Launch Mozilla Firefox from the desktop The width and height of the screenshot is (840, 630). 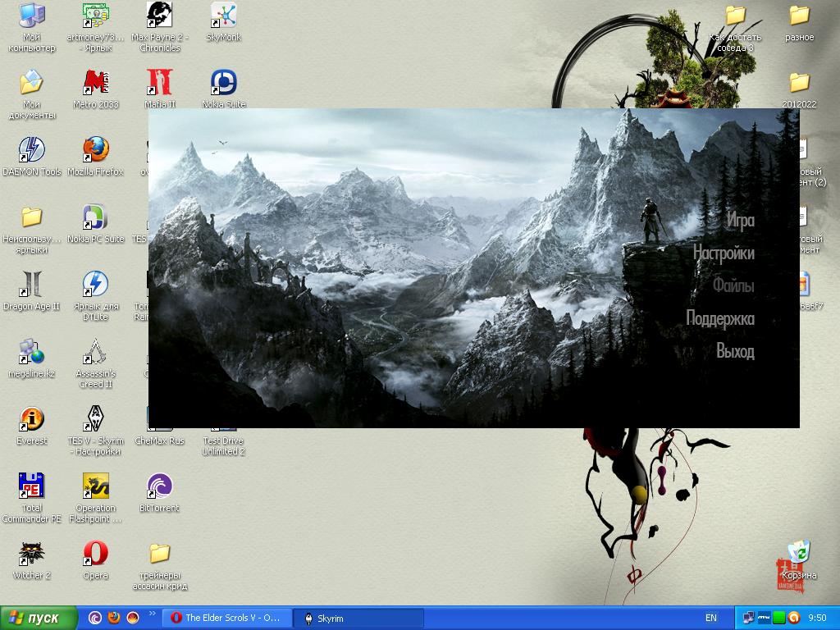(x=95, y=151)
